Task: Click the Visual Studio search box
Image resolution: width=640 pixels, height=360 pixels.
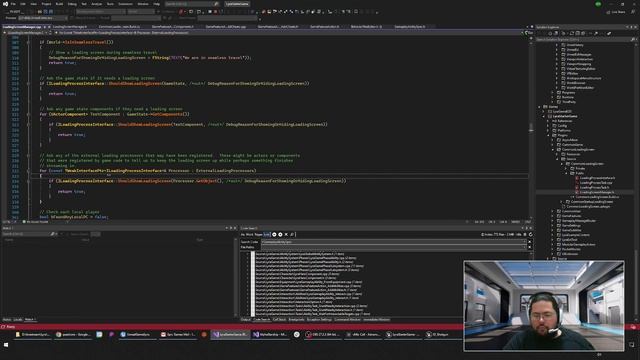Action: point(192,4)
